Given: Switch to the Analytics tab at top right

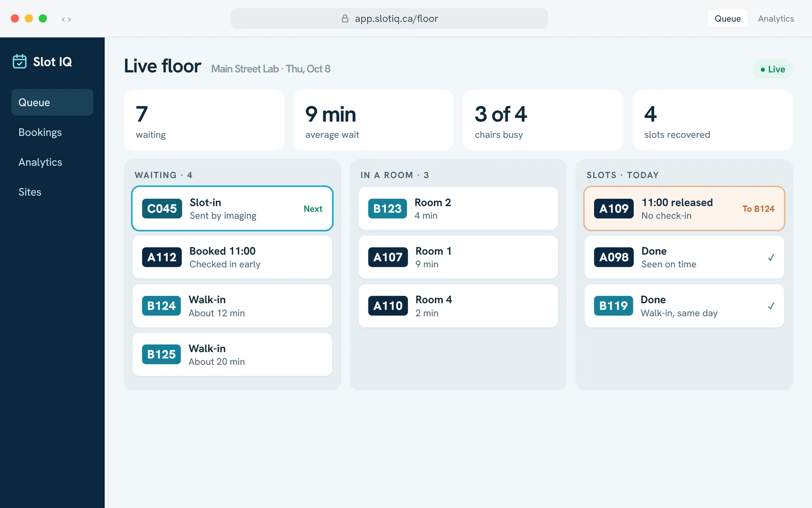Looking at the screenshot, I should coord(776,19).
